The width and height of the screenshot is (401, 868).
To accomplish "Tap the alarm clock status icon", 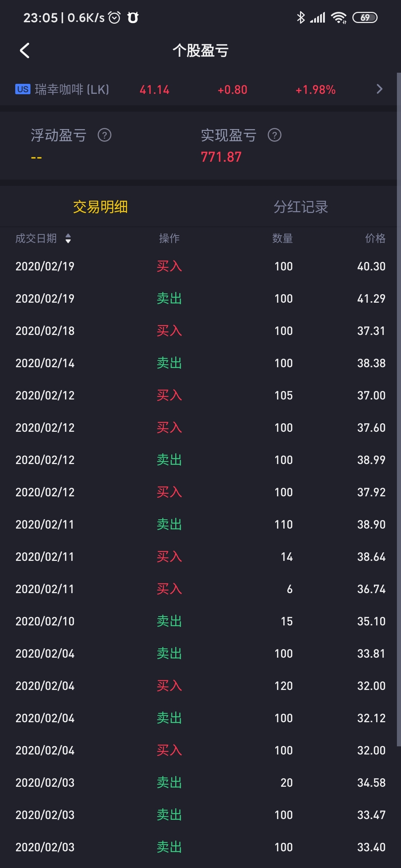I will coord(114,17).
